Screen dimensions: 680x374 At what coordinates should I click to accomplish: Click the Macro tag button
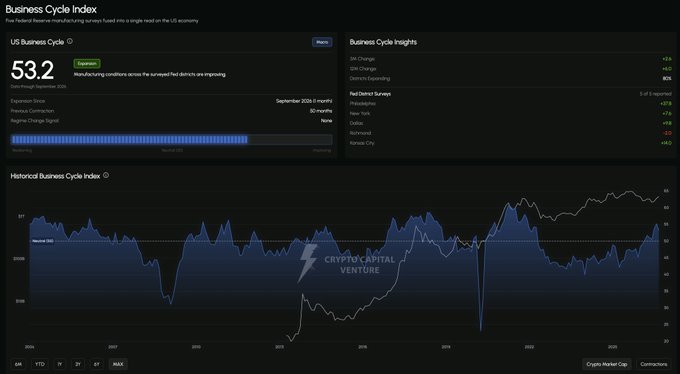322,42
